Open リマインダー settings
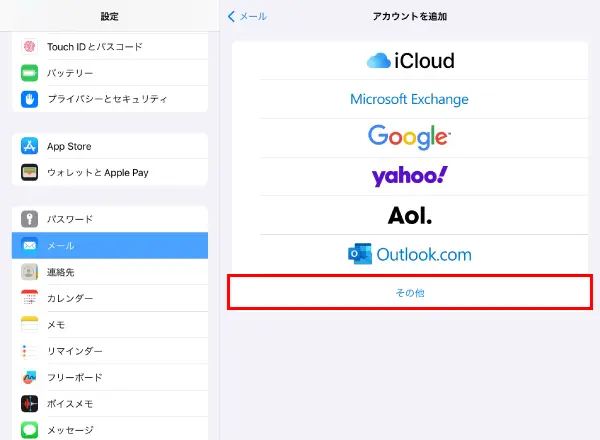This screenshot has height=440, width=600. (x=110, y=351)
